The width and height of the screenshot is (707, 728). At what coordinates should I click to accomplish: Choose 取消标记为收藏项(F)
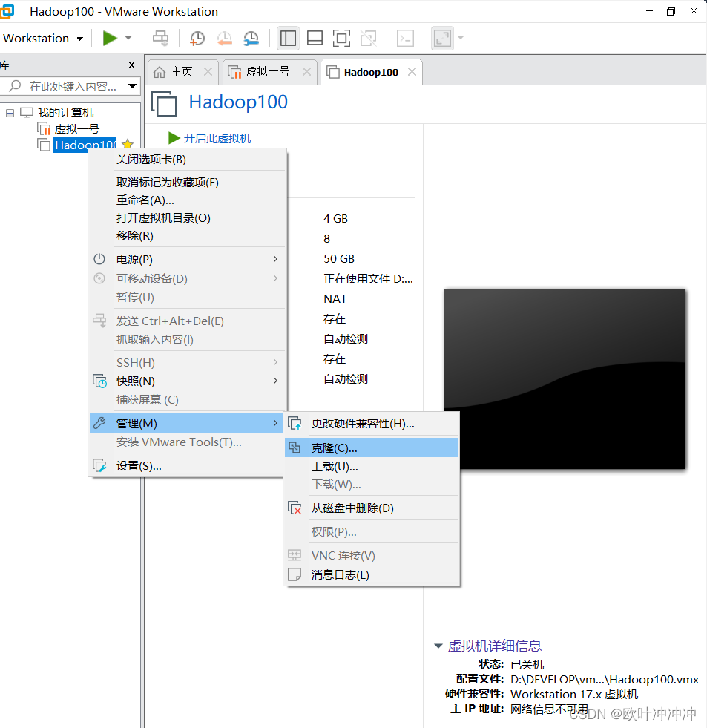pyautogui.click(x=187, y=183)
